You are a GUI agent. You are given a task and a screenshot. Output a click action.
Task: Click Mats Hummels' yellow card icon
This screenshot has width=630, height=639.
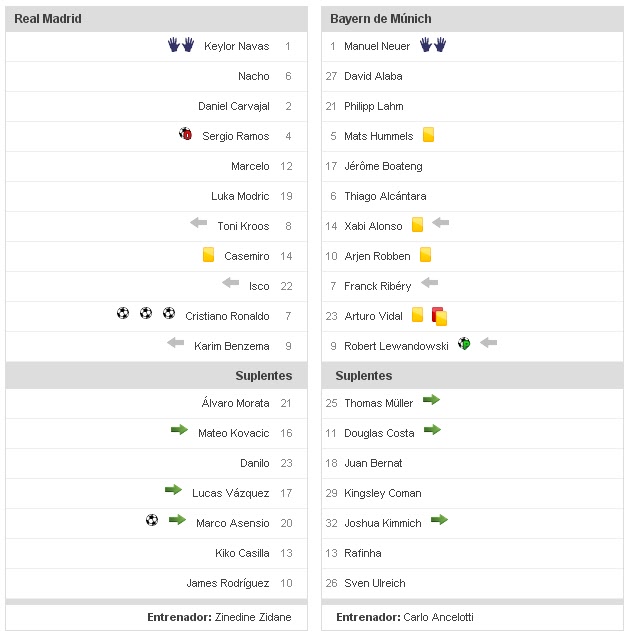(428, 135)
